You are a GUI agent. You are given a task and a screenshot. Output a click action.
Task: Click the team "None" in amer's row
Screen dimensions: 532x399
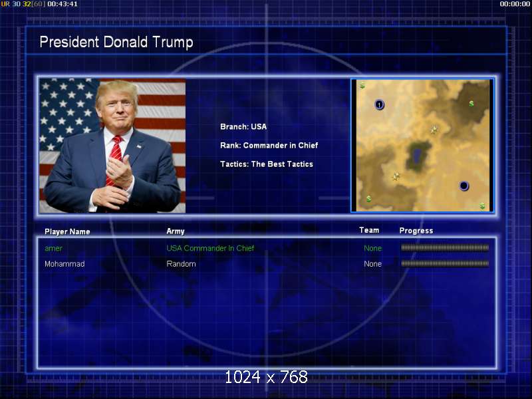tap(372, 248)
